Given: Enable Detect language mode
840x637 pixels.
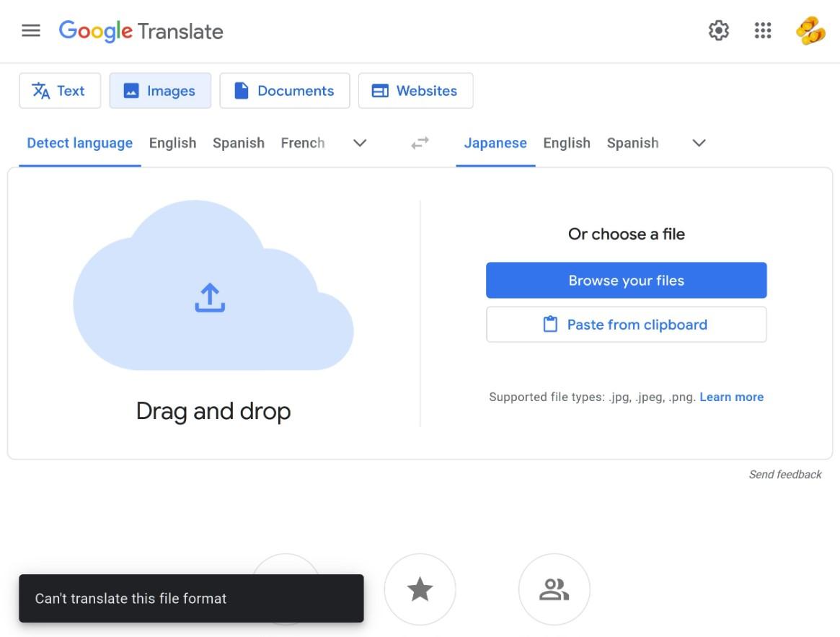Looking at the screenshot, I should [79, 143].
